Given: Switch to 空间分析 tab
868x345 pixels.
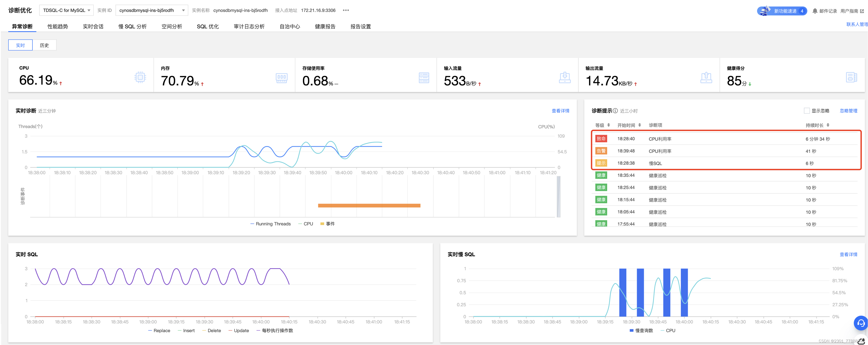Looking at the screenshot, I should pyautogui.click(x=172, y=26).
